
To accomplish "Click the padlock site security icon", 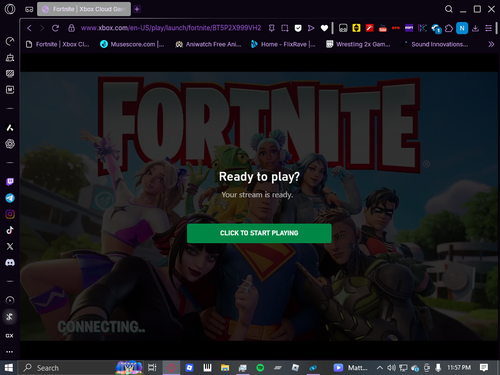I will (x=71, y=28).
